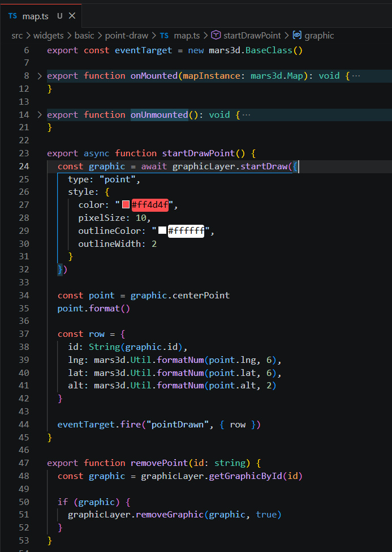Click the eventTarget identifier on line 6
The width and height of the screenshot is (392, 552).
click(x=144, y=50)
